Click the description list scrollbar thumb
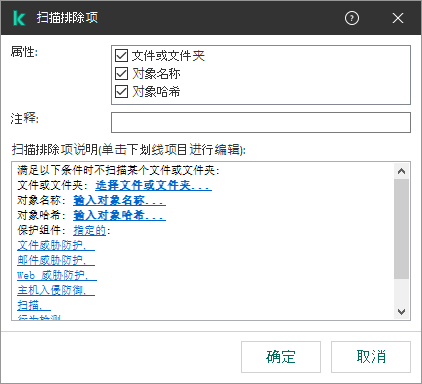The image size is (422, 384). point(401,229)
